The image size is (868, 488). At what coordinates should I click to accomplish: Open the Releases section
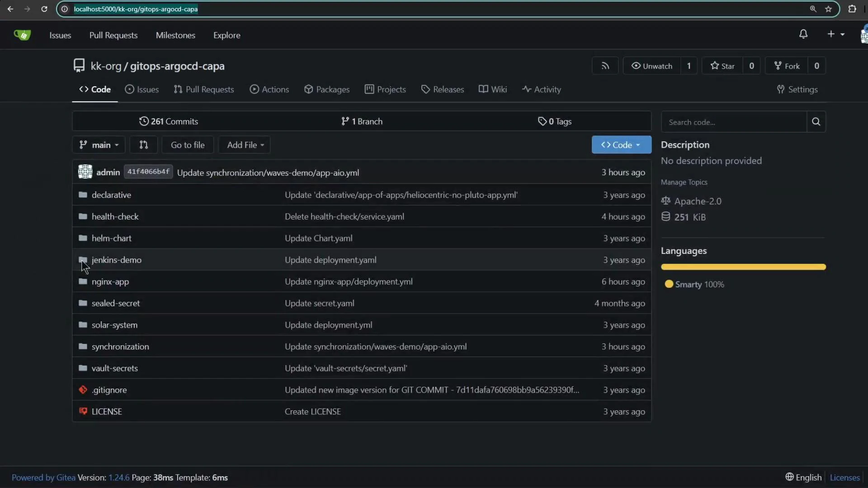point(442,89)
